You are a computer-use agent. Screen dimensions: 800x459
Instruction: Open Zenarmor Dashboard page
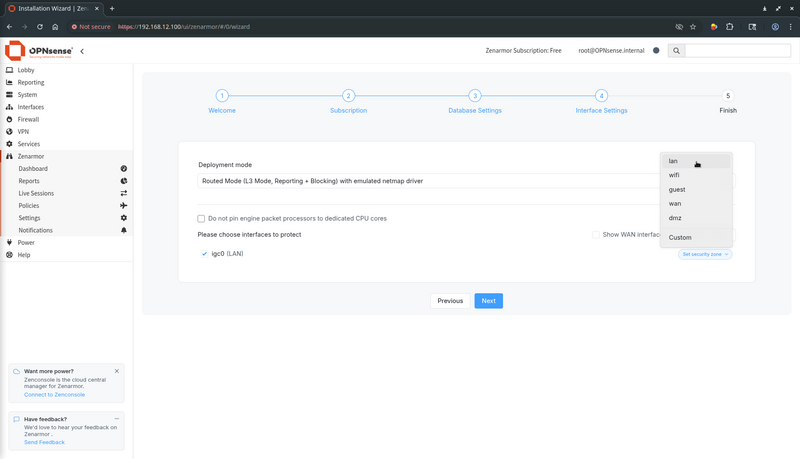click(33, 168)
